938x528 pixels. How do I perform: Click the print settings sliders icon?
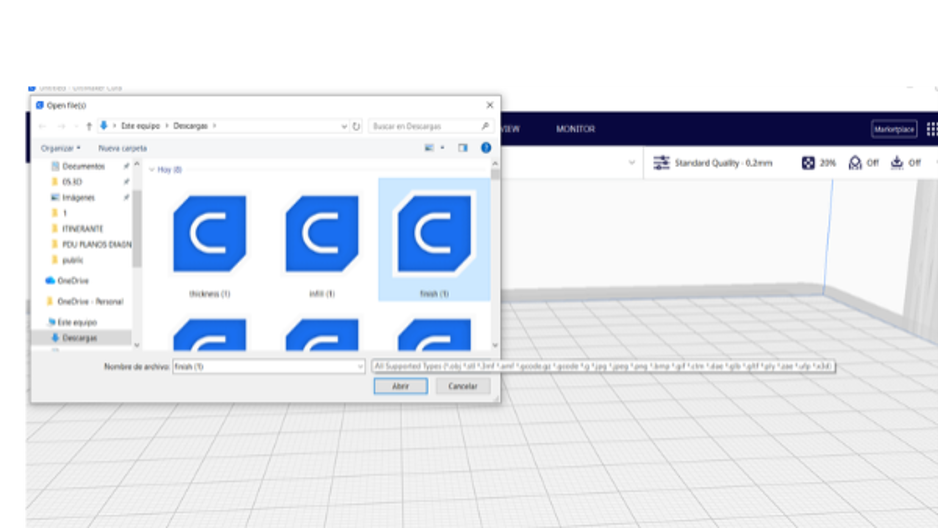pos(661,163)
